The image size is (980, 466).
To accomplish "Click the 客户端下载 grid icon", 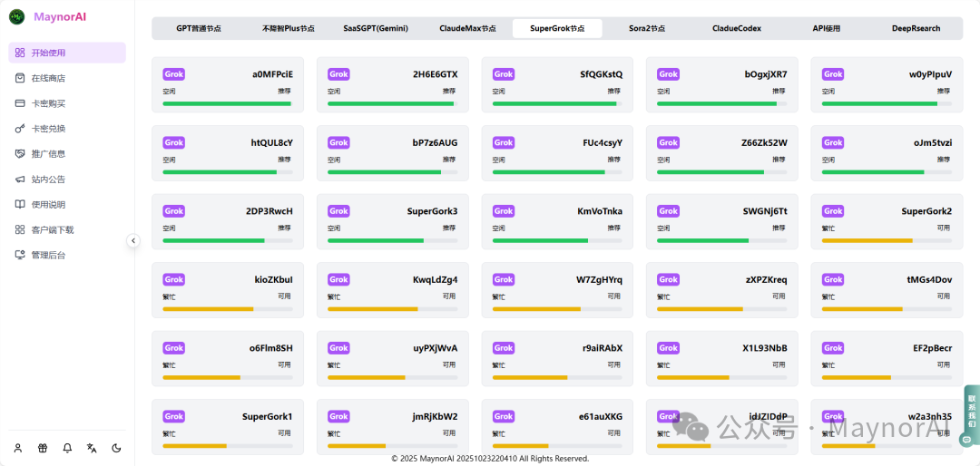I will point(20,230).
